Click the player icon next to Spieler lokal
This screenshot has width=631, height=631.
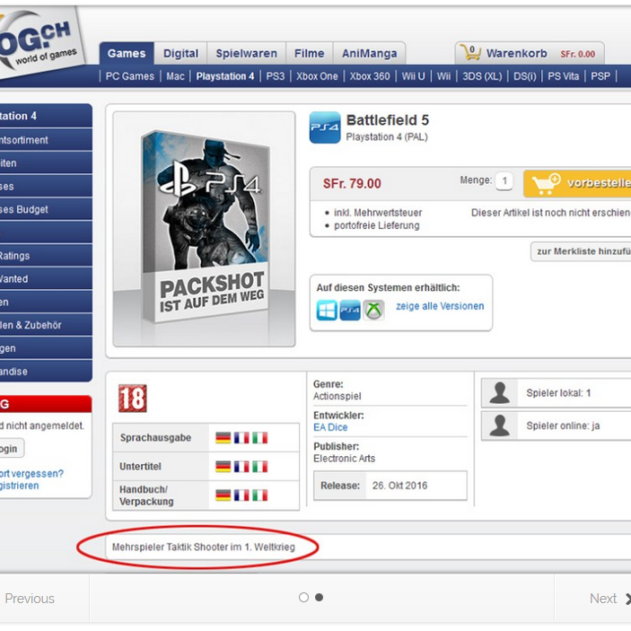tap(499, 393)
